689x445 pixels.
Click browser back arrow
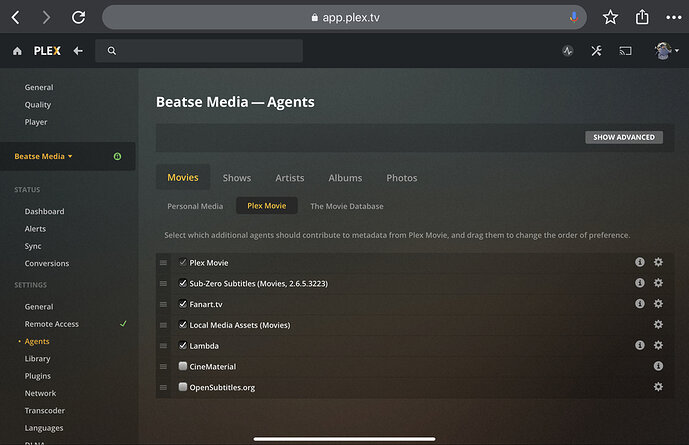pos(16,18)
